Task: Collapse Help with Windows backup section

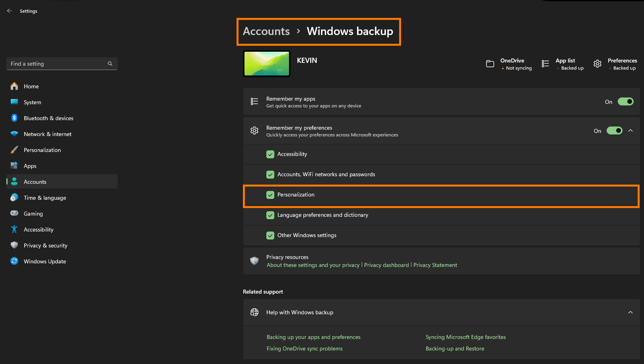Action: pyautogui.click(x=630, y=312)
